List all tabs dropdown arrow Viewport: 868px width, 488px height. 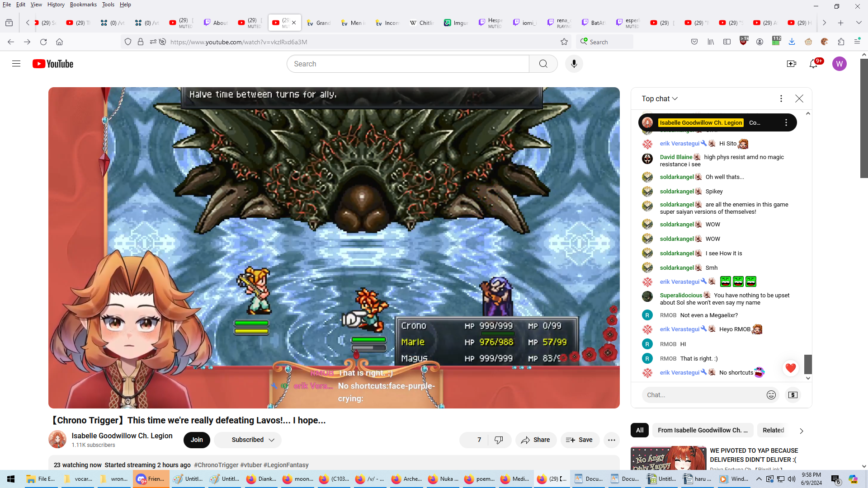[x=859, y=23]
